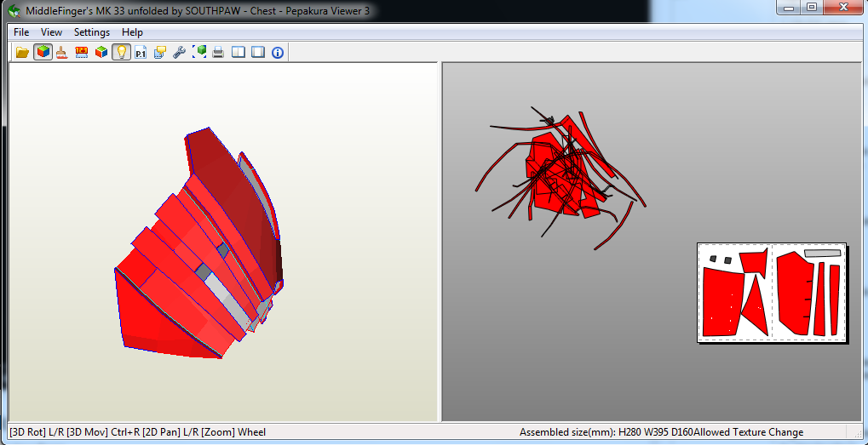Screen dimensions: 868x445
Task: Open the View menu
Action: pos(51,32)
